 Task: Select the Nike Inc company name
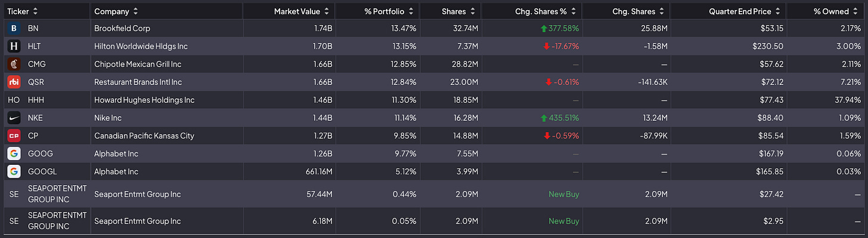[x=108, y=117]
